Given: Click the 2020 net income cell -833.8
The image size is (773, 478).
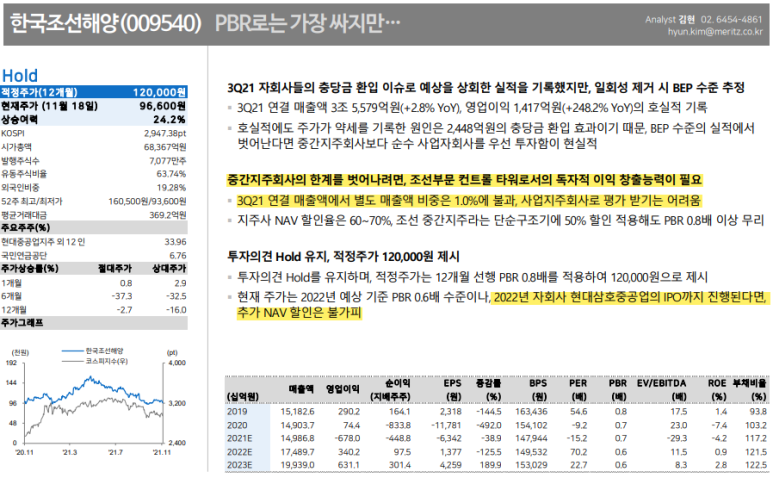Looking at the screenshot, I should click(399, 425).
